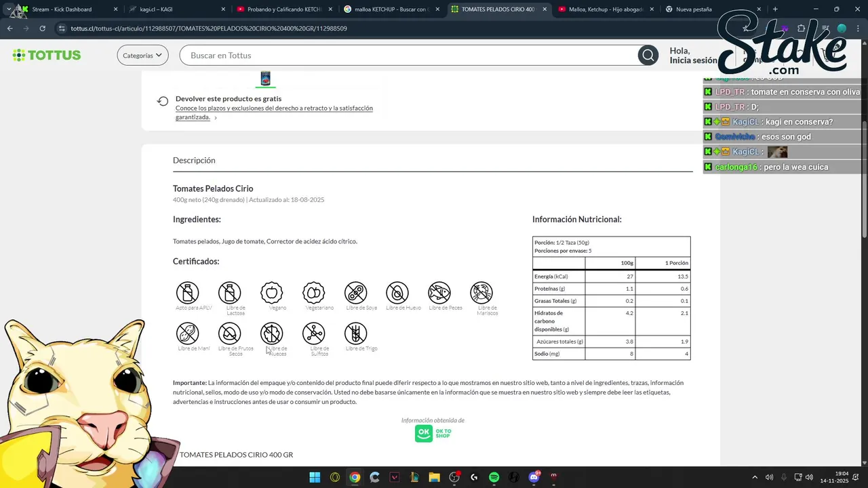Switch to malloa KETCHUP Google search tab
The width and height of the screenshot is (868, 488).
coord(392,9)
